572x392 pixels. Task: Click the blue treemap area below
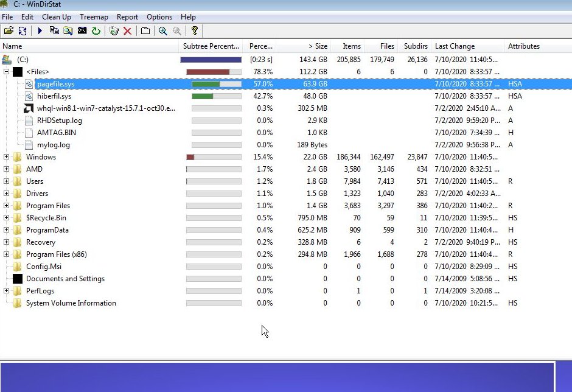277,377
